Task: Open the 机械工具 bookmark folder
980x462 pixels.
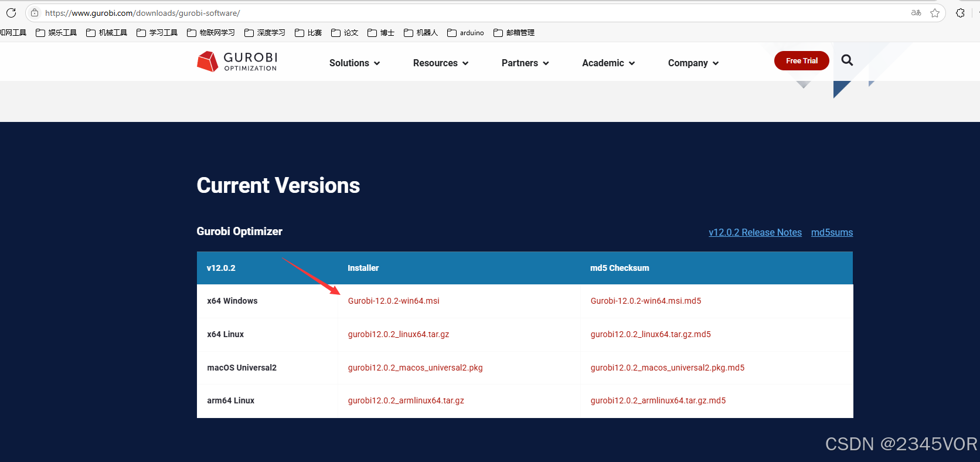Action: pos(107,33)
